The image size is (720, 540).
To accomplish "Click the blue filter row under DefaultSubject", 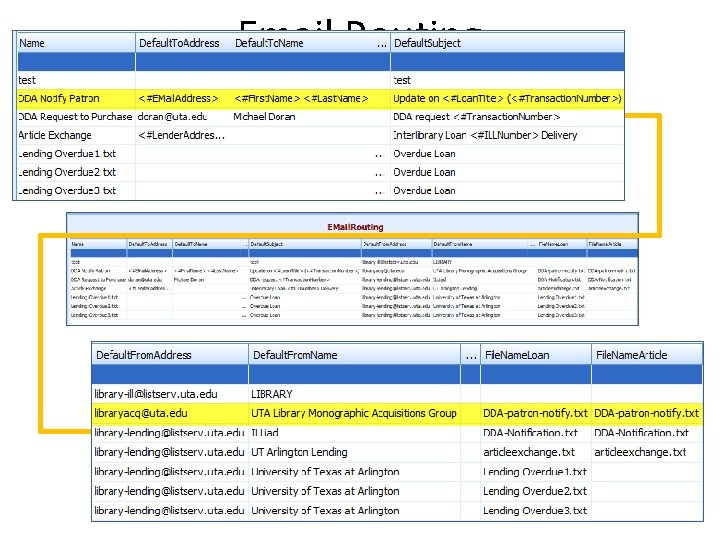I will click(507, 62).
